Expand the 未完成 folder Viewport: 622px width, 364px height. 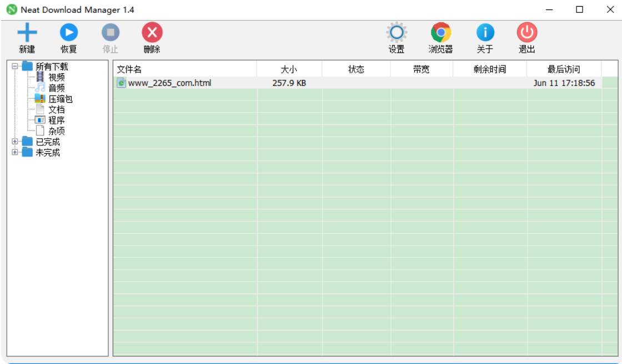(16, 153)
